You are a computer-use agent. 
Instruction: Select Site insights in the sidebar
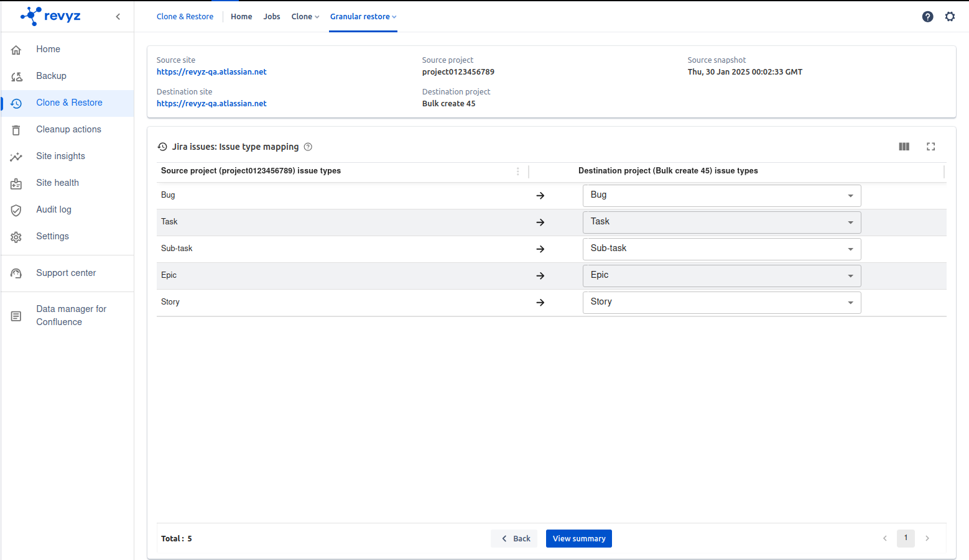point(60,156)
